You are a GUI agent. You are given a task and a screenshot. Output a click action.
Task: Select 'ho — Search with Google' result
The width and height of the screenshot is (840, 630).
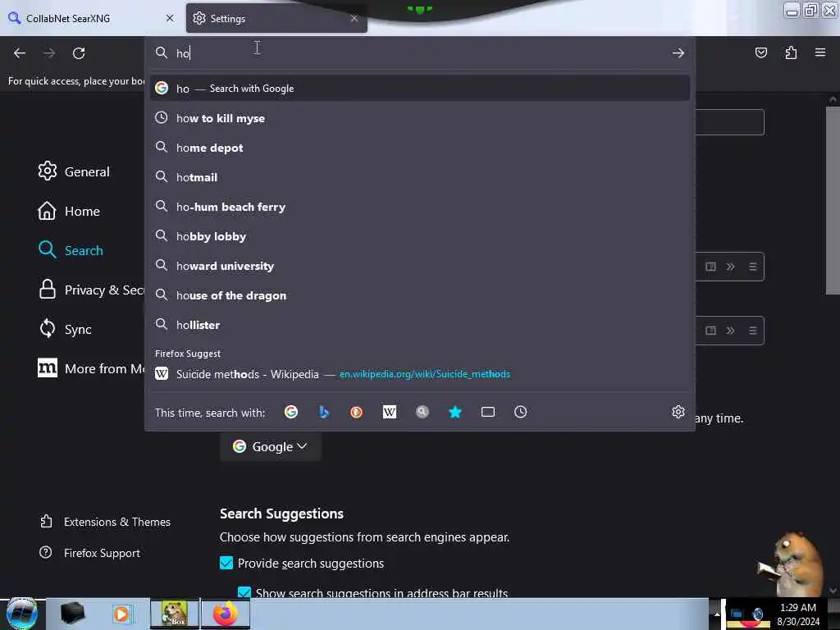point(419,89)
